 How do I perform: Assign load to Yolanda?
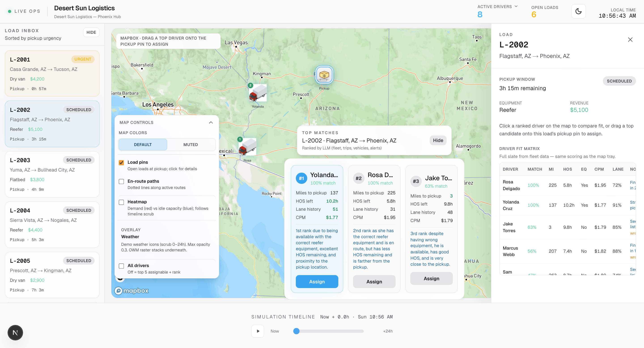317,282
